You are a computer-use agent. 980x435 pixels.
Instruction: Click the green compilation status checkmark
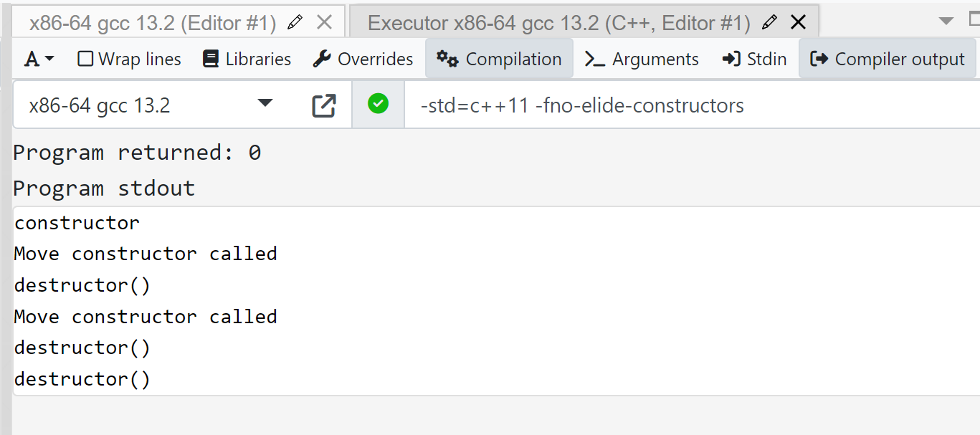pos(378,105)
